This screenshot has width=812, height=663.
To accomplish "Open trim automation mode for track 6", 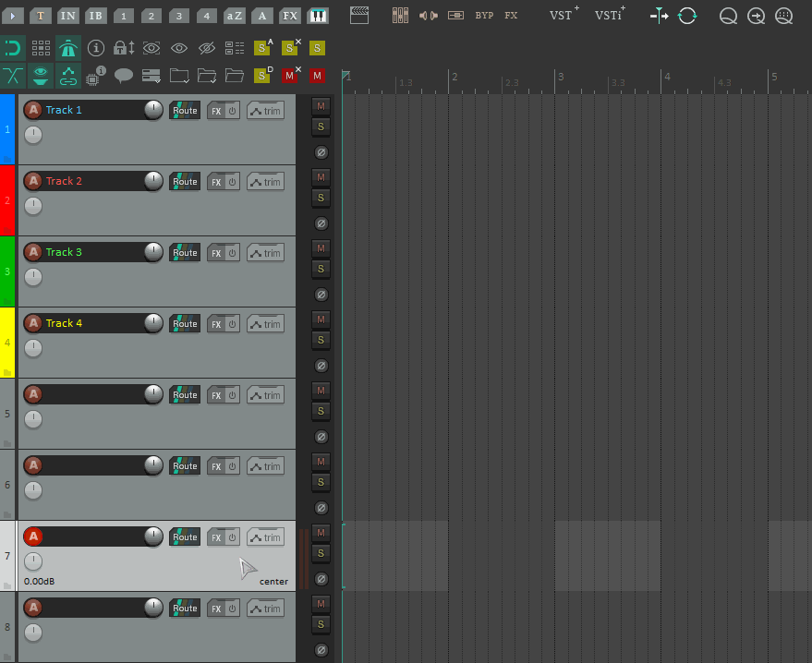I will (266, 466).
